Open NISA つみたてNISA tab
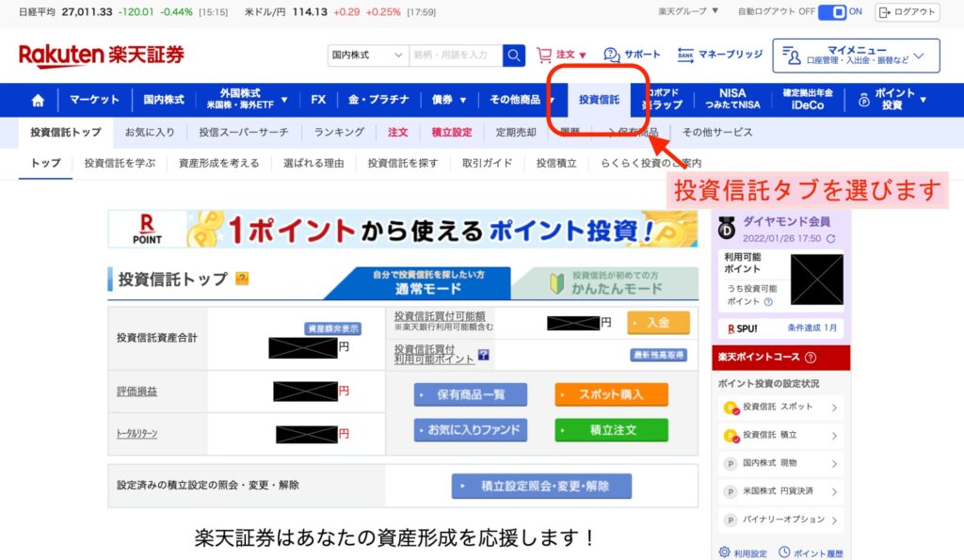This screenshot has width=964, height=560. pos(732,99)
